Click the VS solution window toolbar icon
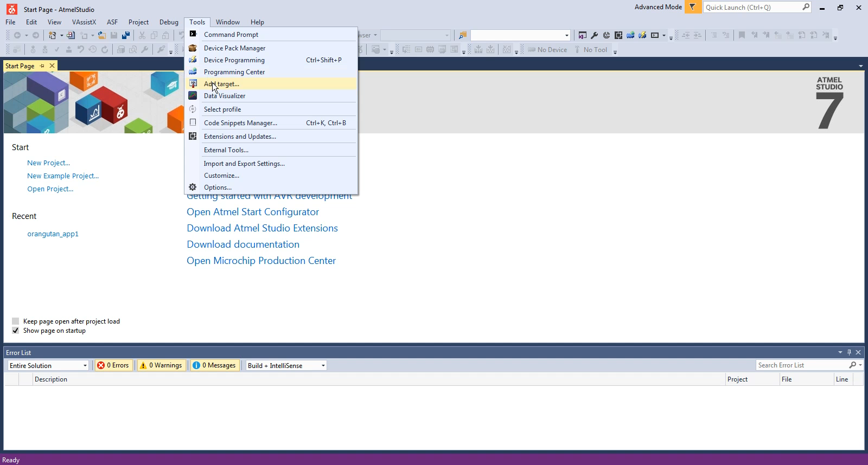The height and width of the screenshot is (465, 868). click(x=582, y=35)
